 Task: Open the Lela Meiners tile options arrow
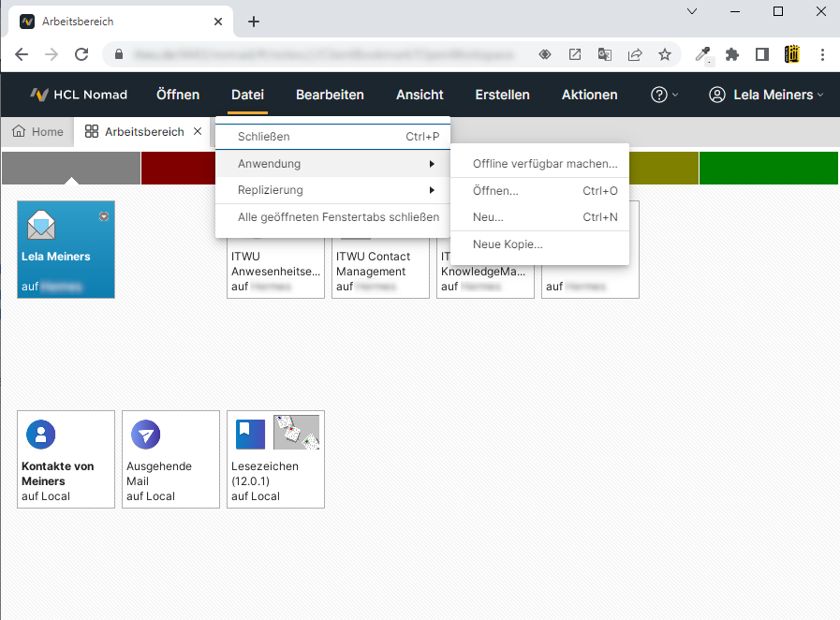pos(104,216)
